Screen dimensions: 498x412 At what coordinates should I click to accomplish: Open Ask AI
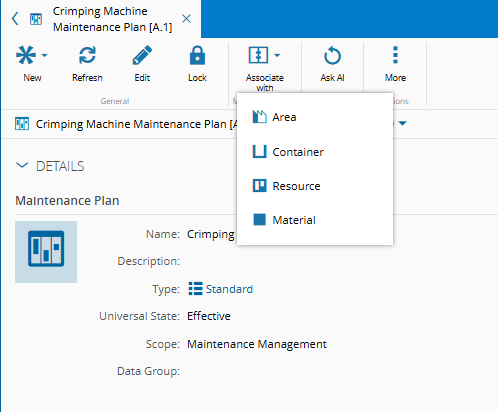coord(332,64)
